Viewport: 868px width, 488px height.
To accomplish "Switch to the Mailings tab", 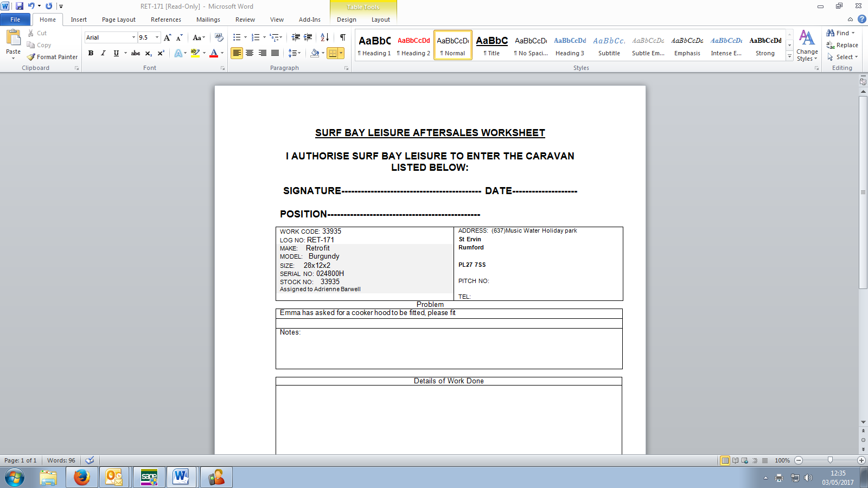I will (208, 20).
